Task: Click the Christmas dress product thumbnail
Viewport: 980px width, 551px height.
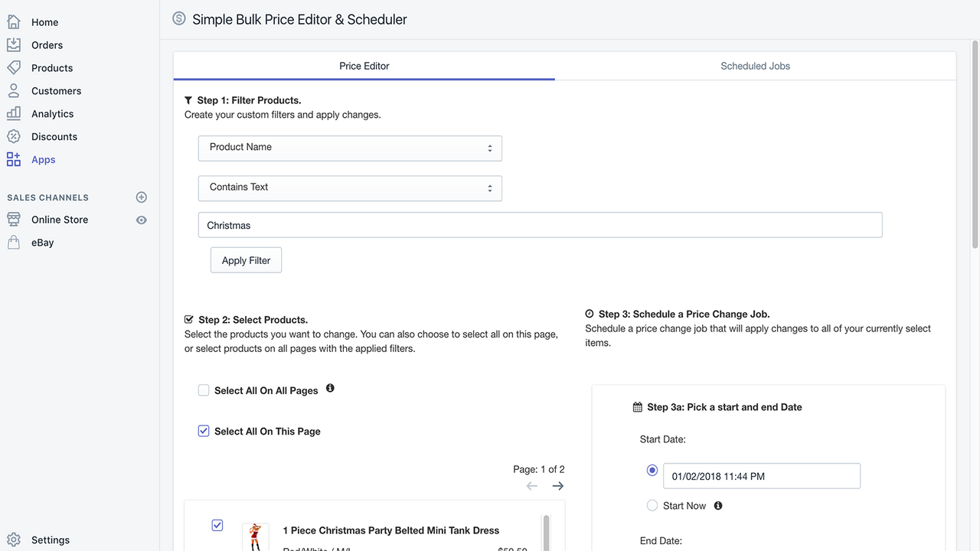Action: pyautogui.click(x=255, y=537)
